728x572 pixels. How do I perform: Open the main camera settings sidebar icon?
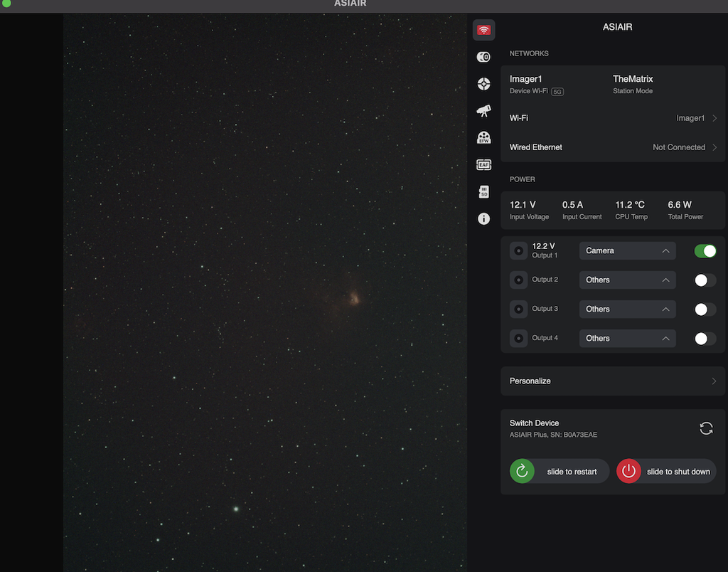pyautogui.click(x=483, y=57)
